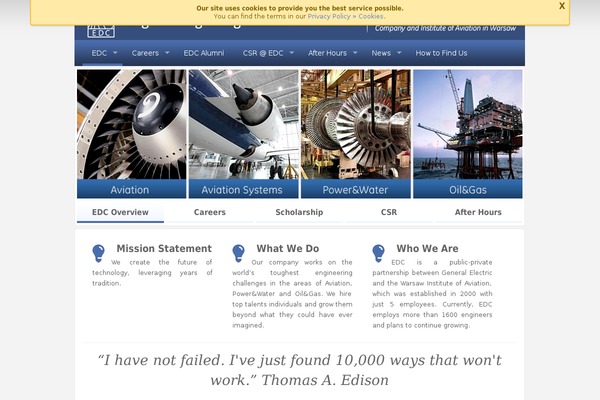Click the Who We Are heading
This screenshot has height=400, width=600.
pyautogui.click(x=427, y=248)
